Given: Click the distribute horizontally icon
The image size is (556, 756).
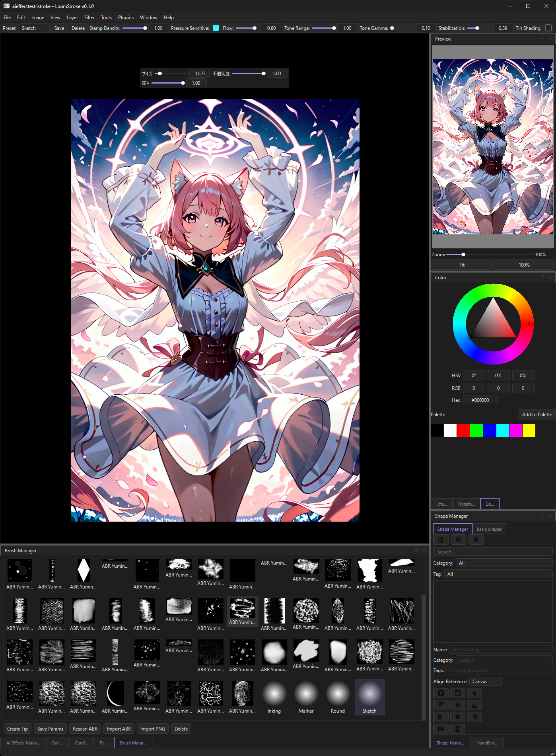Looking at the screenshot, I should pyautogui.click(x=441, y=729).
